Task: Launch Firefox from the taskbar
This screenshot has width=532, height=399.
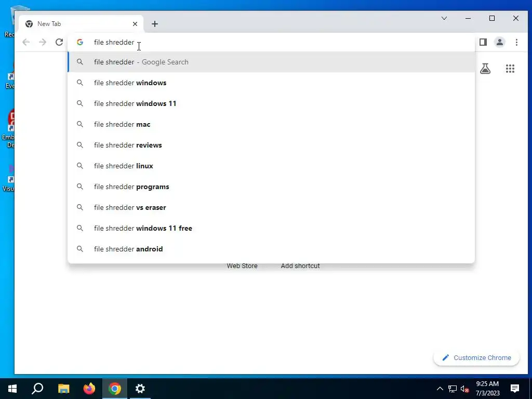Action: [x=89, y=389]
